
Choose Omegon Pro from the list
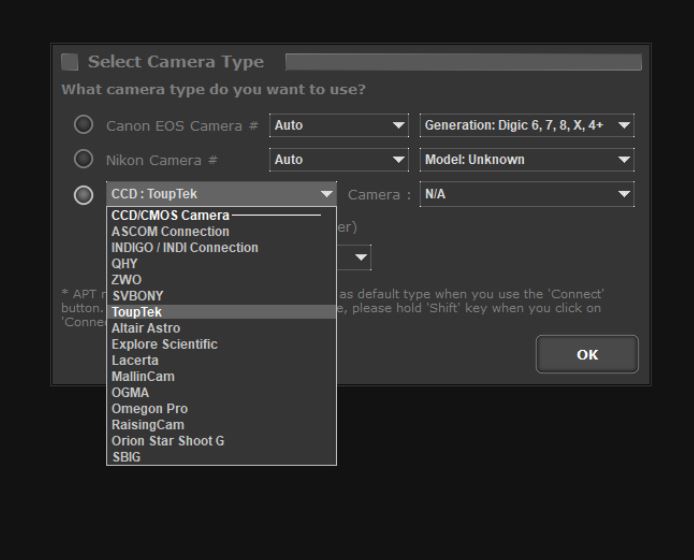221,409
